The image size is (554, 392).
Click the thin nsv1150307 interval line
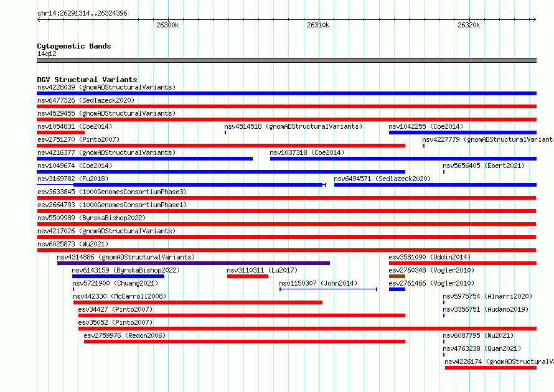point(328,289)
